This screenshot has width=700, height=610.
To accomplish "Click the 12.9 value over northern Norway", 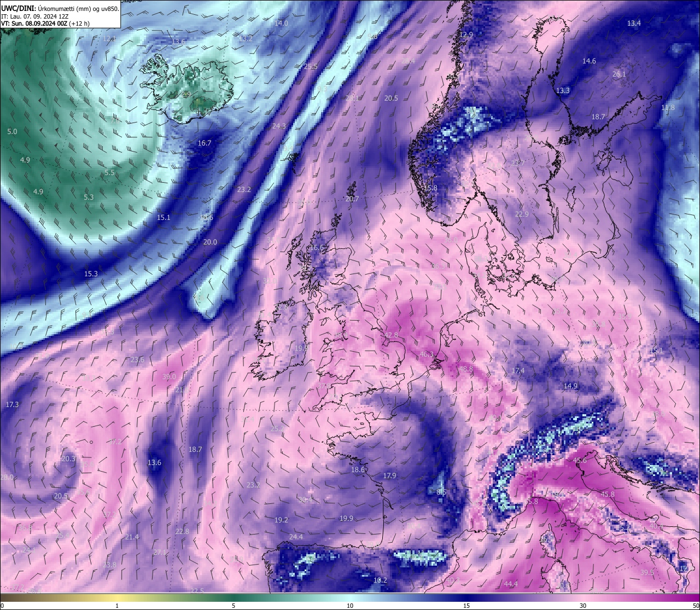I will pyautogui.click(x=466, y=34).
